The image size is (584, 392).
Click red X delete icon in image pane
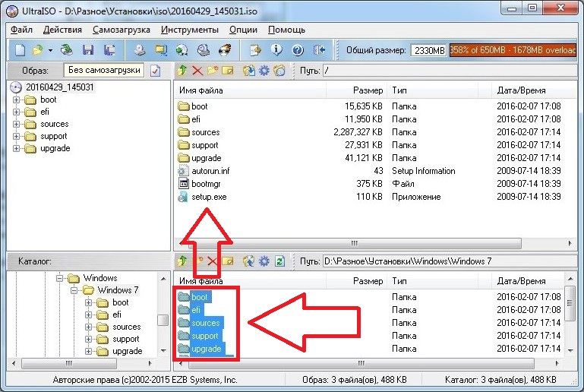click(197, 71)
